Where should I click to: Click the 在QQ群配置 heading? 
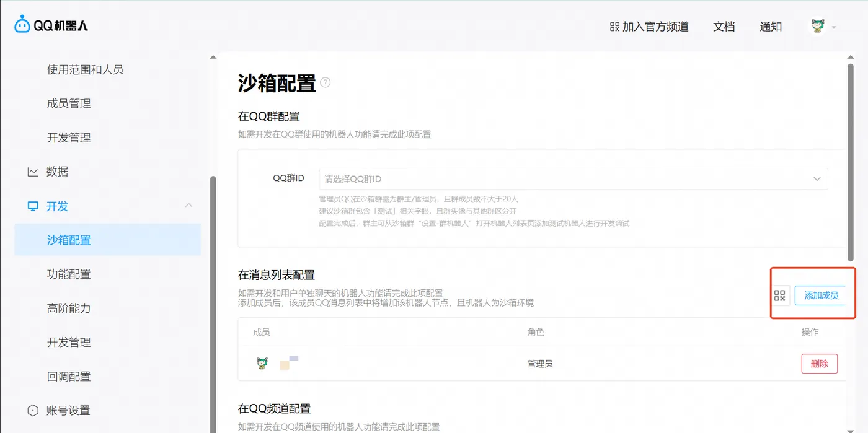click(x=269, y=116)
